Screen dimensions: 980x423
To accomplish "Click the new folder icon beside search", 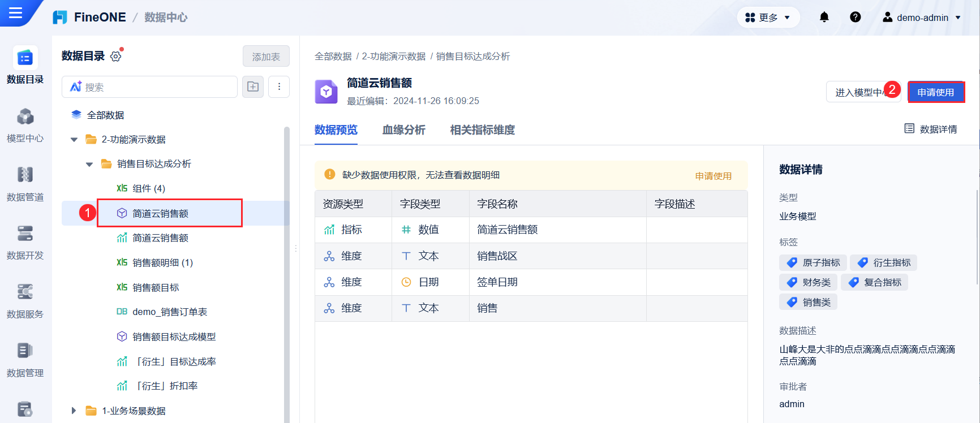I will pyautogui.click(x=253, y=87).
